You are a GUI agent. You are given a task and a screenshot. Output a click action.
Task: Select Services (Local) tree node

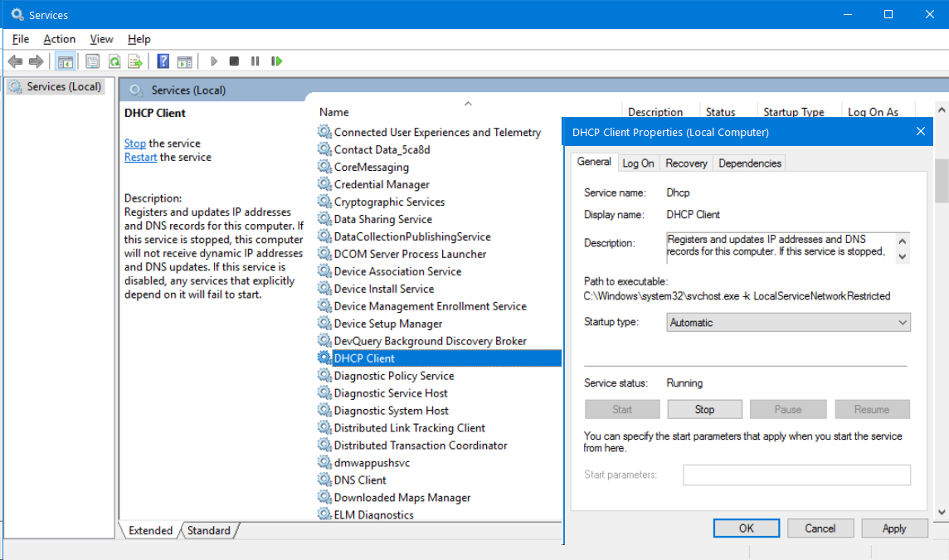pos(56,86)
